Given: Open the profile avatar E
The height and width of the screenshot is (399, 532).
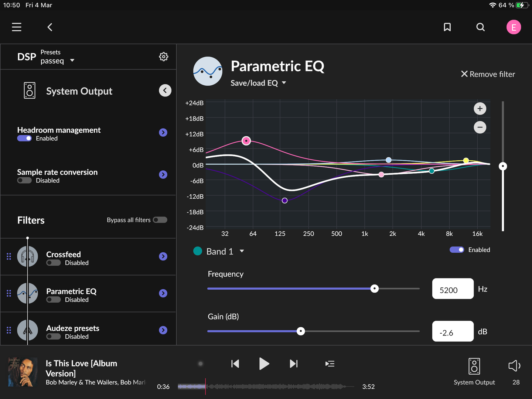Looking at the screenshot, I should pos(514,27).
